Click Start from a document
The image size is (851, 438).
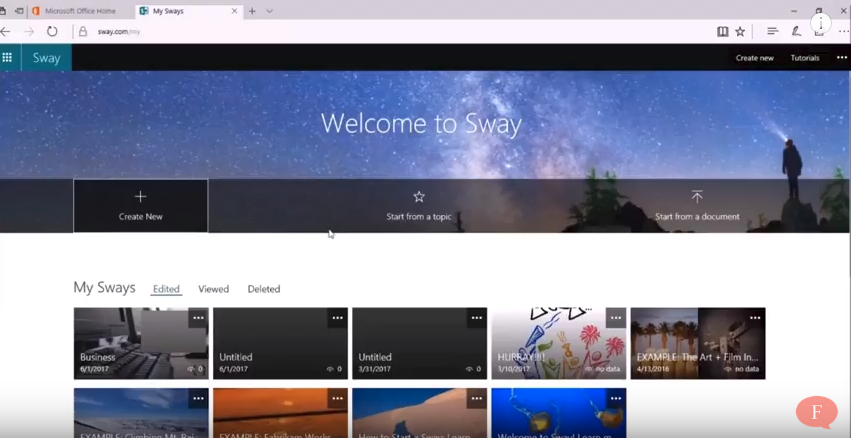point(697,206)
